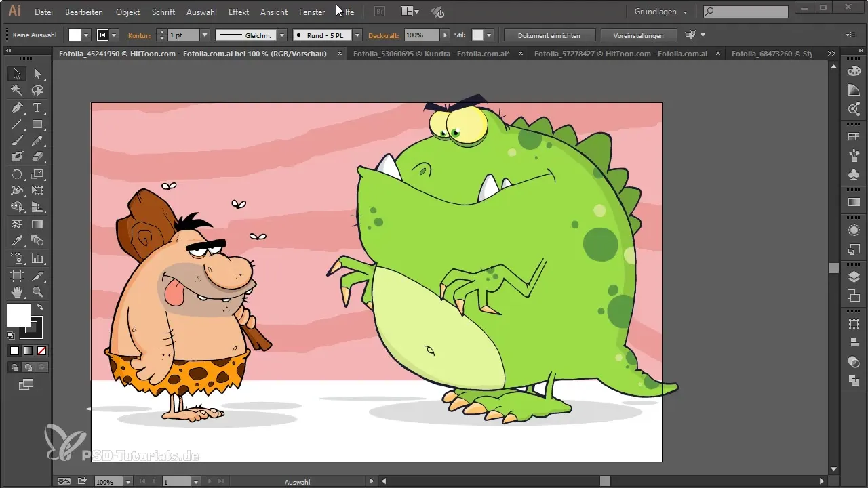The image size is (868, 488).
Task: Open stroke weight 1 pt dropdown
Action: [x=205, y=35]
